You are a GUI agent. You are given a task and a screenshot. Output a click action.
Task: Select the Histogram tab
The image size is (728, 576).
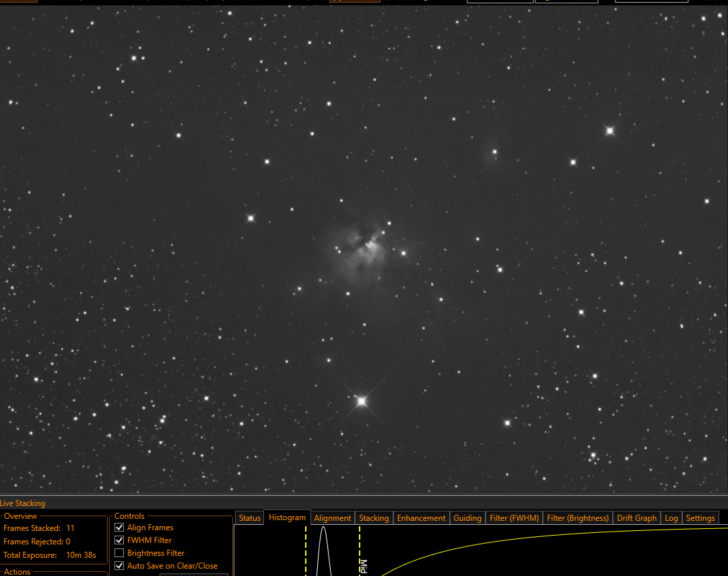click(287, 517)
